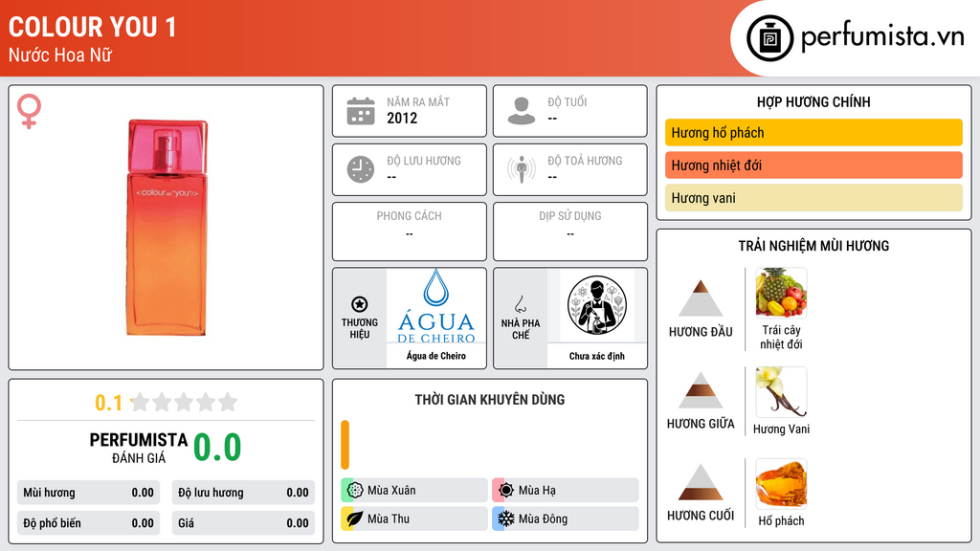The image size is (980, 551).
Task: Click the Mùa Hạ sun icon
Action: (x=506, y=491)
